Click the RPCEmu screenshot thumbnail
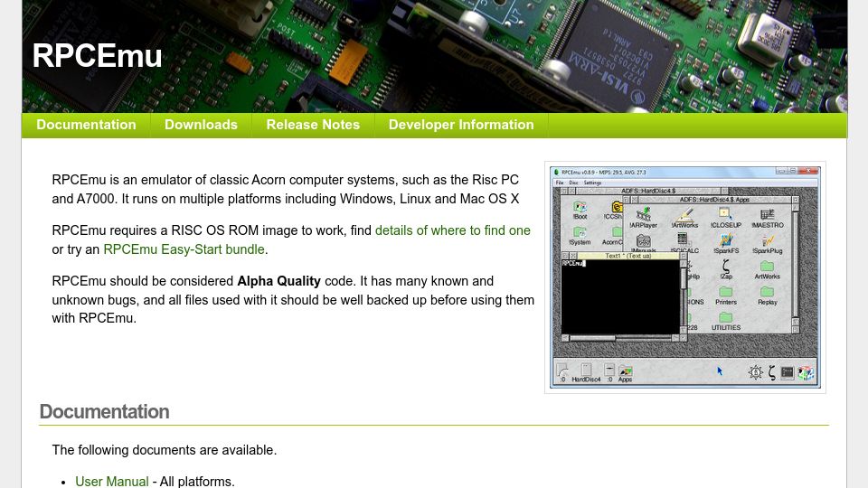 point(685,277)
